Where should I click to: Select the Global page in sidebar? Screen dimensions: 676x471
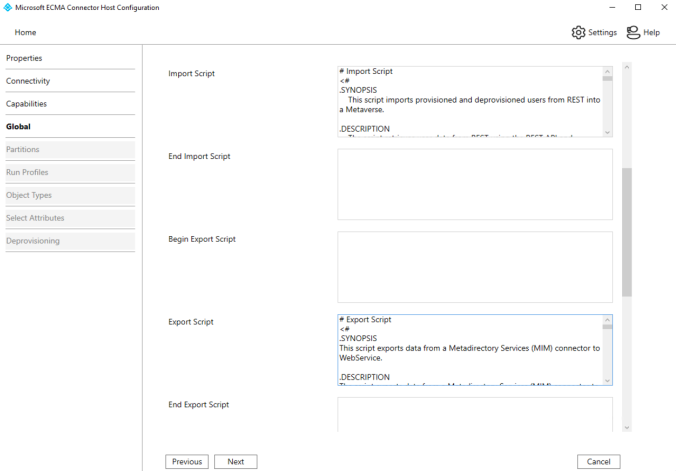pos(19,127)
